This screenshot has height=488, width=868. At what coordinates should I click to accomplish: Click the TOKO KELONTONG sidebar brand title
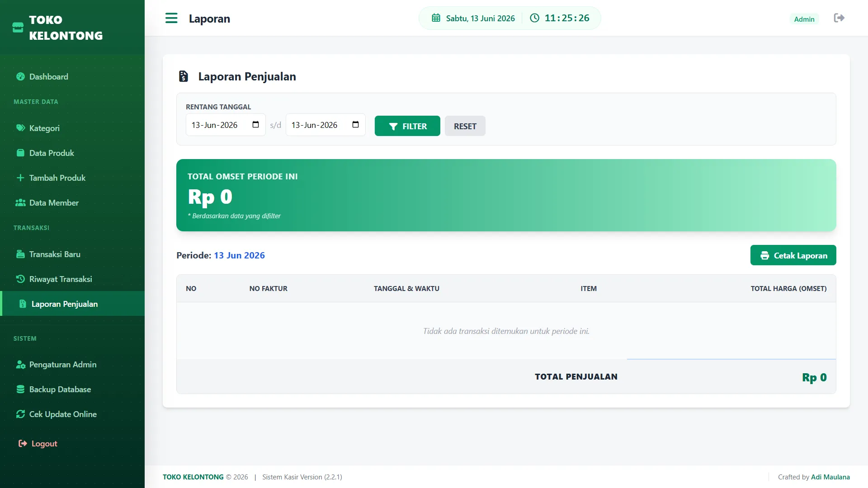coord(66,28)
